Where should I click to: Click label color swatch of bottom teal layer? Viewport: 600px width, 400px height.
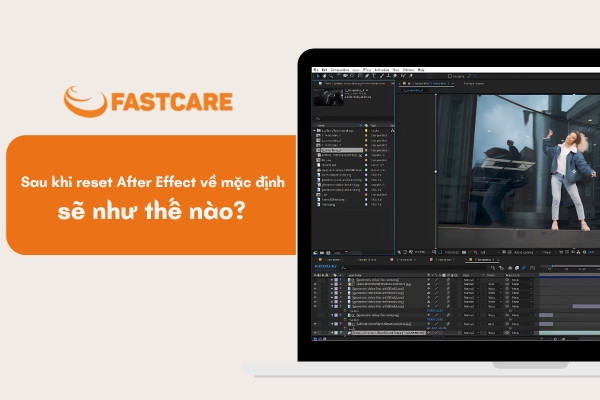click(336, 333)
